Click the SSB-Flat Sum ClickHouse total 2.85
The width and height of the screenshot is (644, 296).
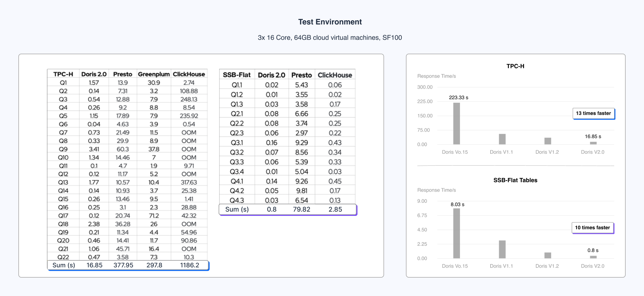pyautogui.click(x=335, y=209)
